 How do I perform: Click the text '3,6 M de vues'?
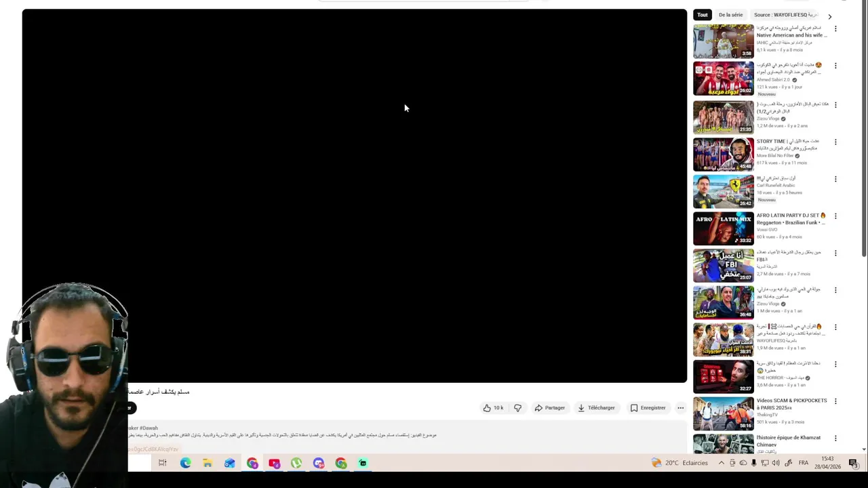(770, 385)
